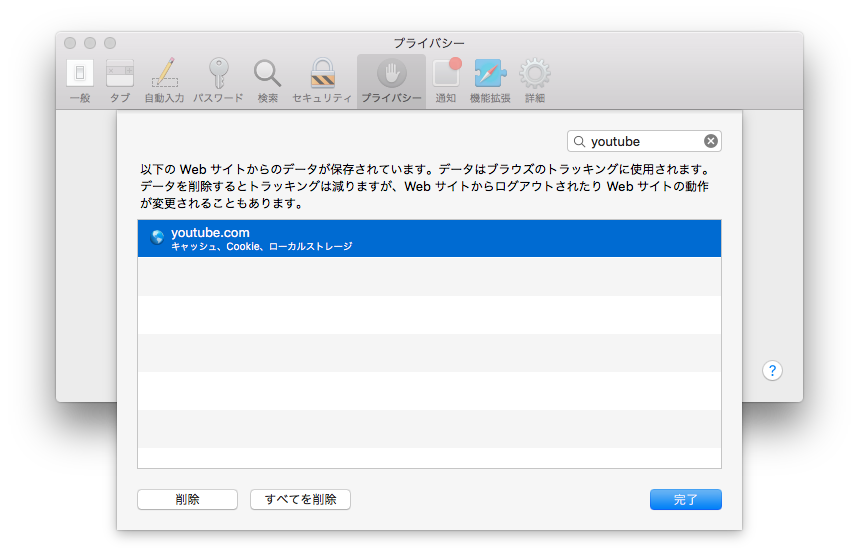Open the 検索 (Search) magnifier pane
This screenshot has height=551, width=859.
point(267,81)
